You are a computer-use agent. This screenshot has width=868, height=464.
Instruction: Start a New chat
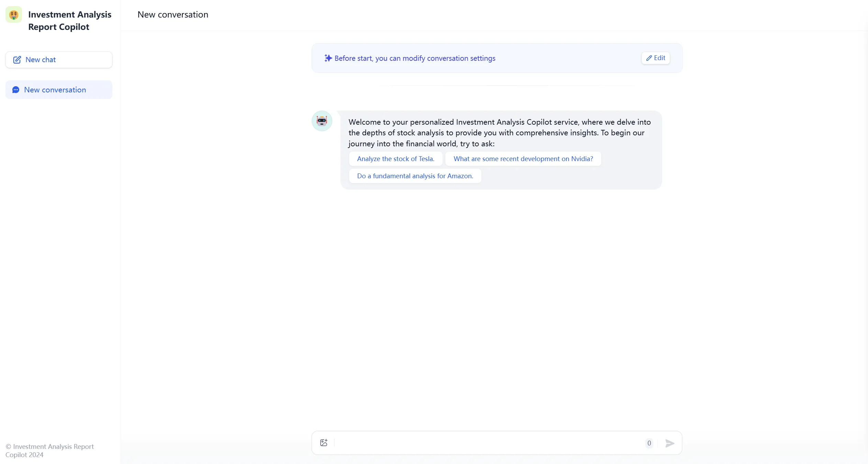click(59, 60)
